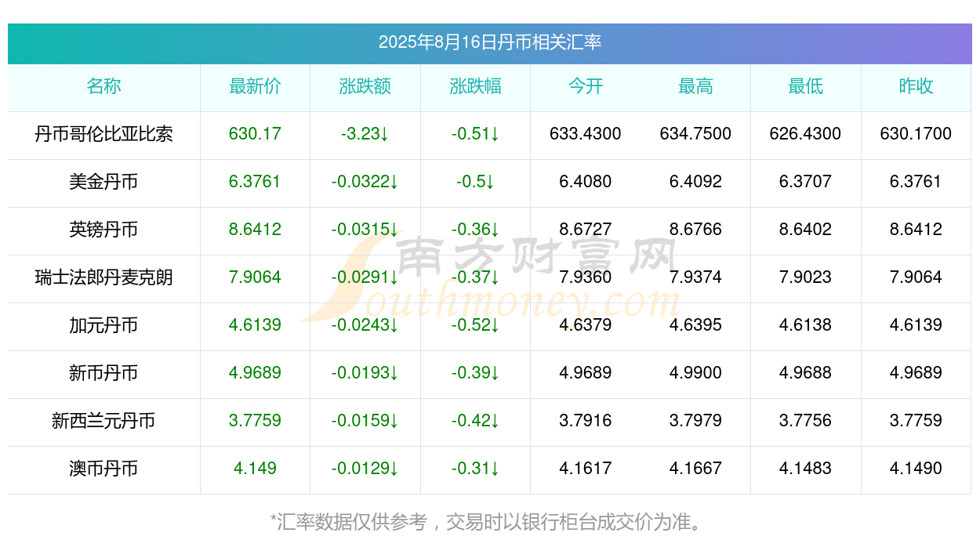Select opening value 4.6379
The image size is (980, 547).
click(x=586, y=325)
